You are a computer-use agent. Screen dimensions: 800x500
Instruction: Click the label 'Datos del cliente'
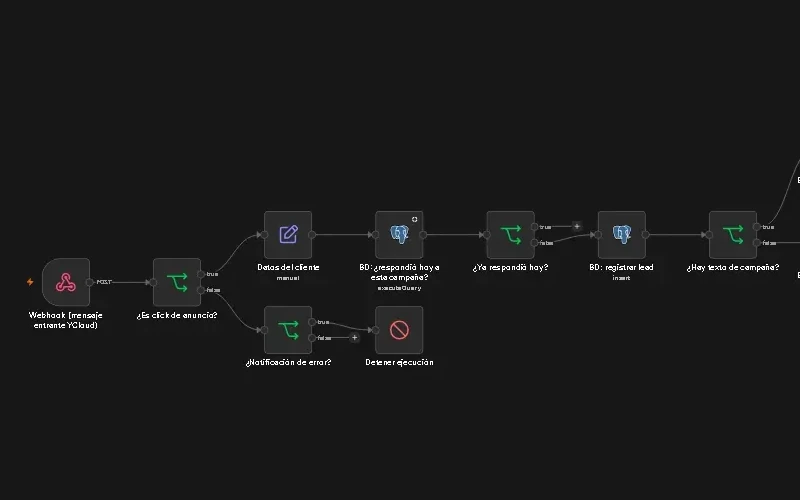click(288, 267)
